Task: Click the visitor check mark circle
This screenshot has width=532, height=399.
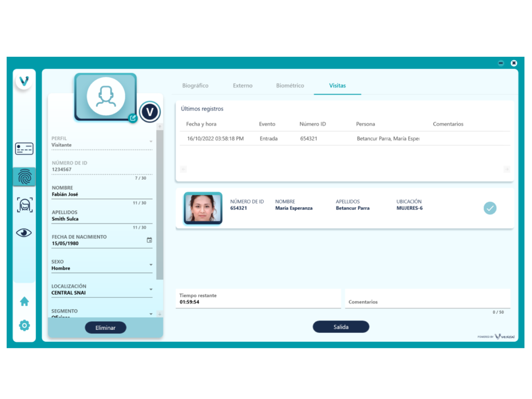Action: 490,208
